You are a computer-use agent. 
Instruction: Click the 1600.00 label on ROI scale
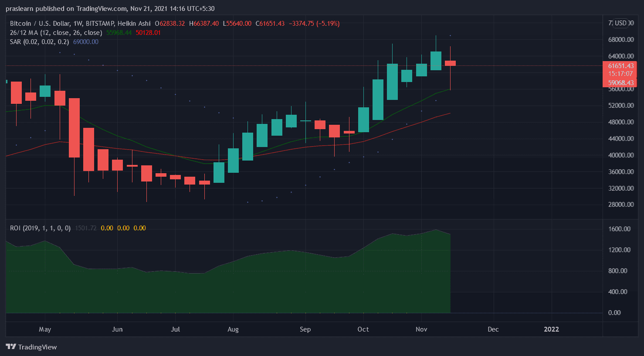click(619, 229)
